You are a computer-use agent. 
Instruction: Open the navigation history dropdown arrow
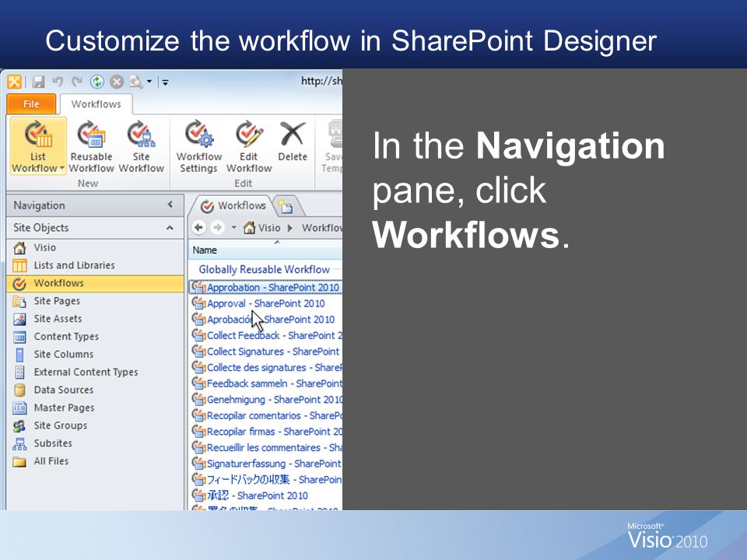click(x=234, y=228)
